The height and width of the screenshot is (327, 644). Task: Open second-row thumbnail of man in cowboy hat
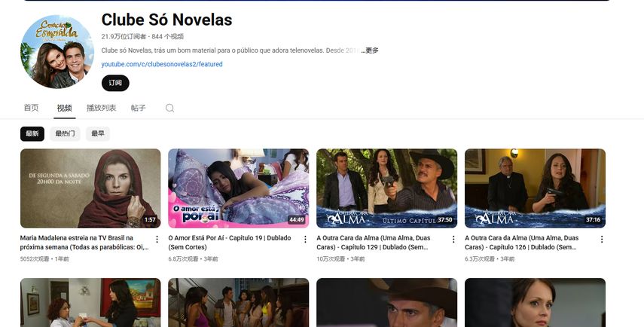click(x=387, y=303)
